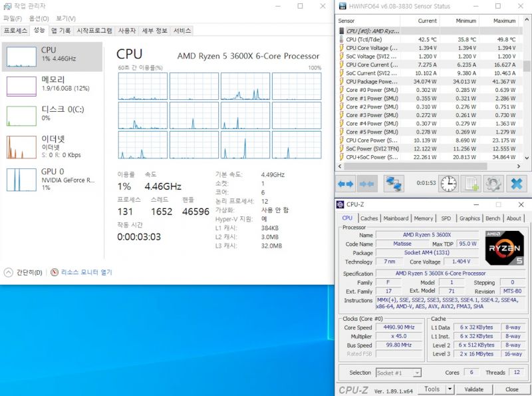Viewport: 532px width, 396px height.
Task: Click CPU-Z Core Speed 4490.90 MHz value
Action: [398, 327]
